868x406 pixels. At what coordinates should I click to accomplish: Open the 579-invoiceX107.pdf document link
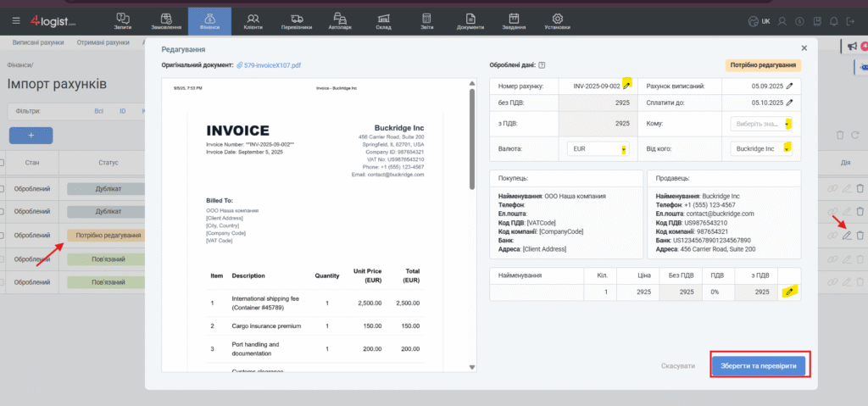(x=268, y=65)
